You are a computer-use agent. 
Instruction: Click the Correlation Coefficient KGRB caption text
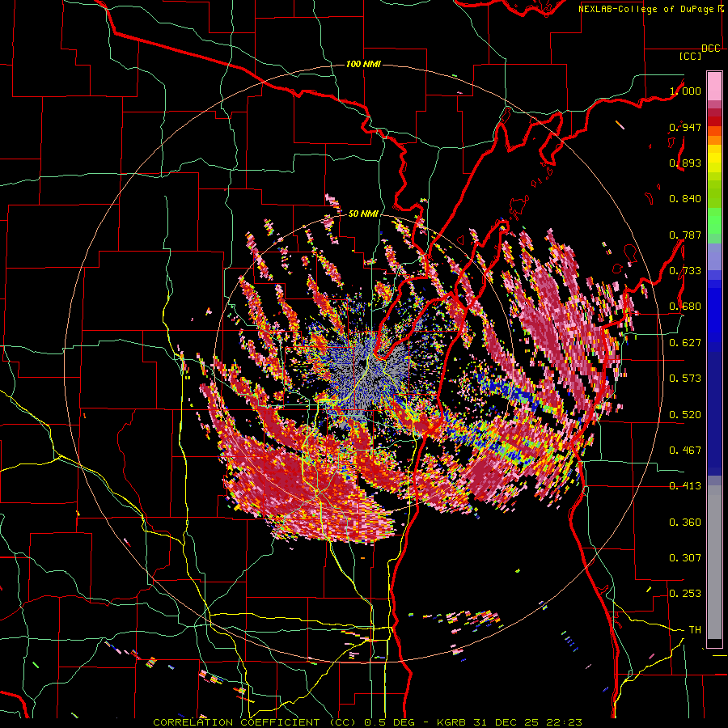[x=367, y=722]
